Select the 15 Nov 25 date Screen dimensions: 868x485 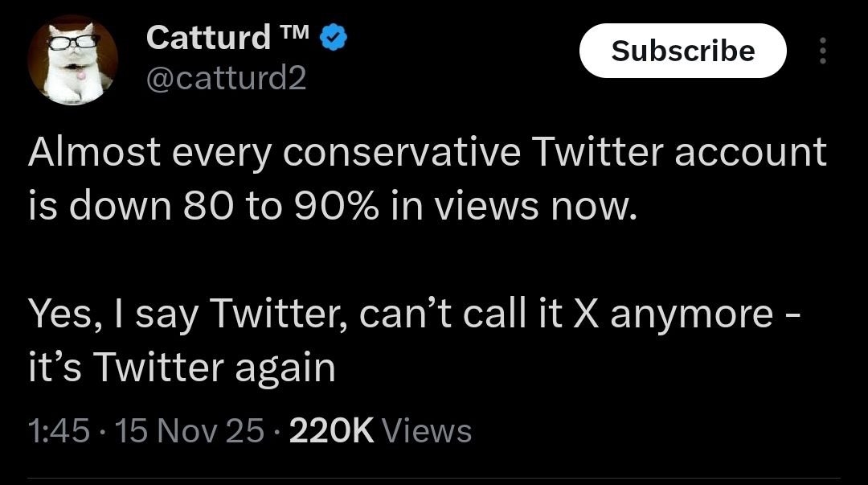pos(190,431)
